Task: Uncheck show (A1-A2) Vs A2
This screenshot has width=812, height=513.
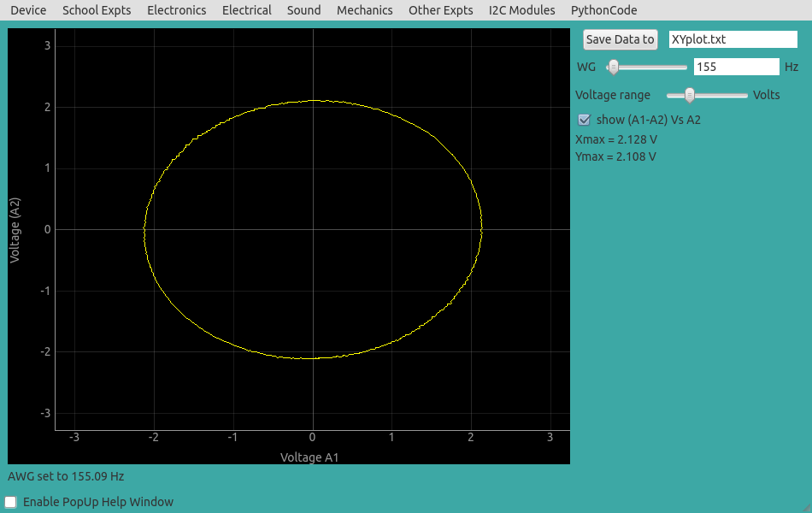Action: point(584,120)
